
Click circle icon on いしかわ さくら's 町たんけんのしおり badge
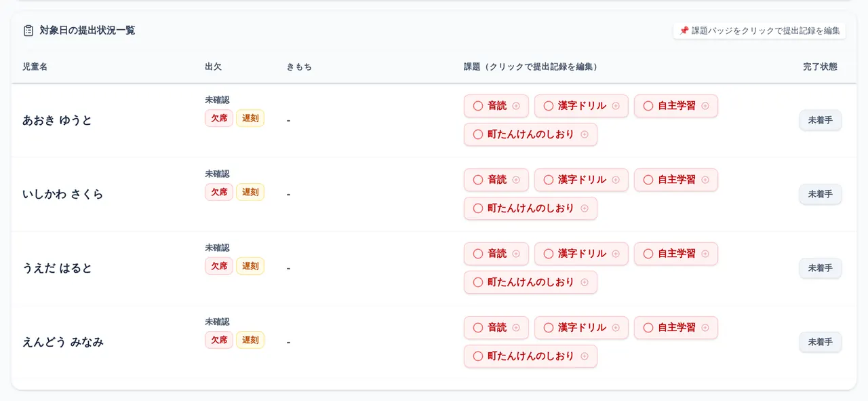click(478, 208)
